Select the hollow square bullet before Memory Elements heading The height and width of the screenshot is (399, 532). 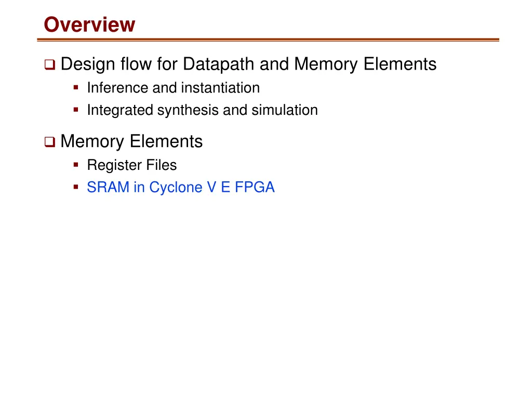[50, 141]
